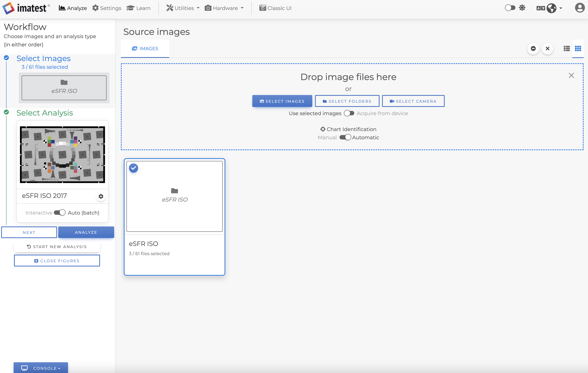Click the sun brightness icon
The image size is (588, 373).
pos(522,8)
